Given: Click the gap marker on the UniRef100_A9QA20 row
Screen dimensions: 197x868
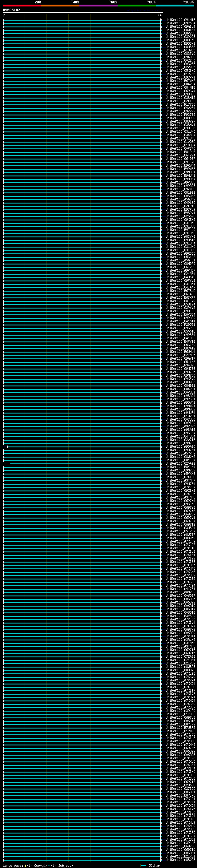Looking at the screenshot, I should [7, 447].
